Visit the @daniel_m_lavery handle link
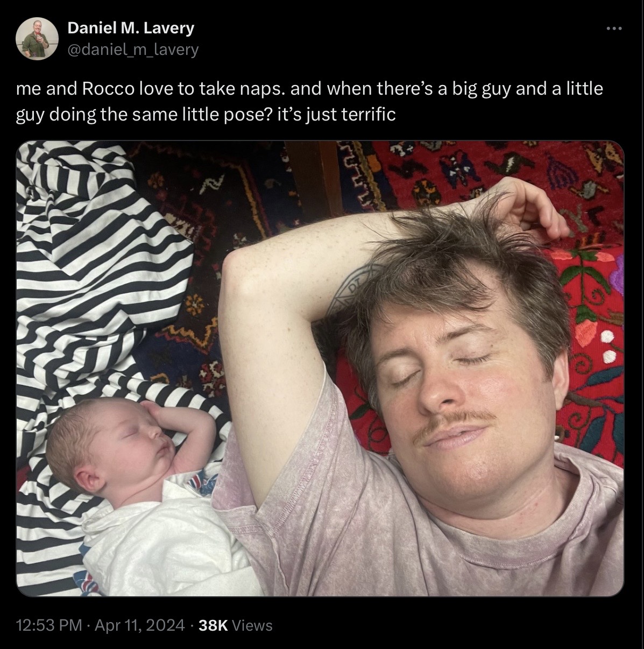This screenshot has height=649, width=644. pyautogui.click(x=133, y=50)
